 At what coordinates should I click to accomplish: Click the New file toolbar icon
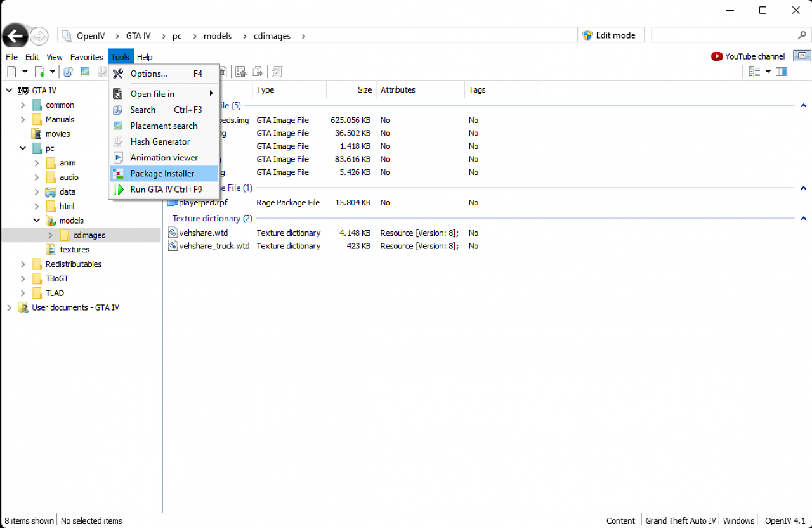(x=11, y=72)
